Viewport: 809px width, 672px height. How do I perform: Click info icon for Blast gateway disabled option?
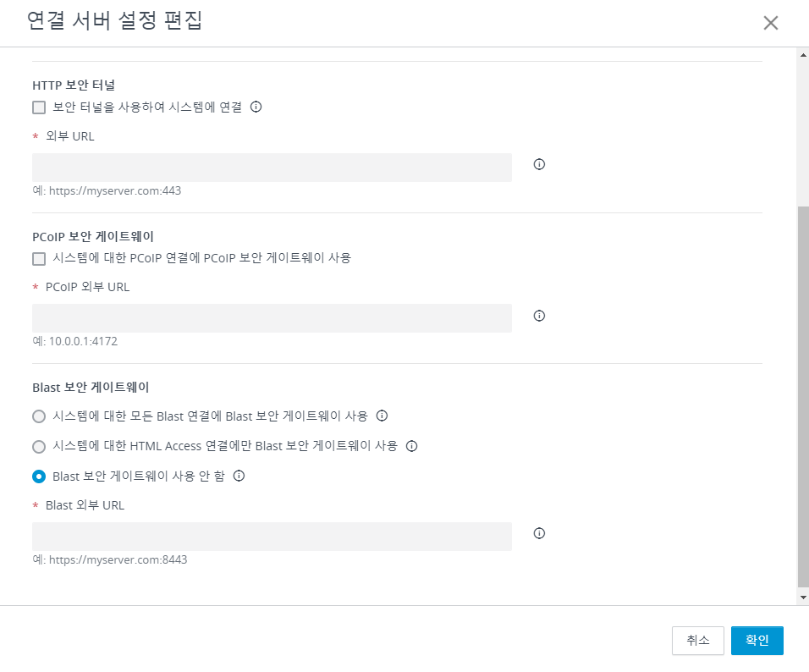[x=239, y=476]
